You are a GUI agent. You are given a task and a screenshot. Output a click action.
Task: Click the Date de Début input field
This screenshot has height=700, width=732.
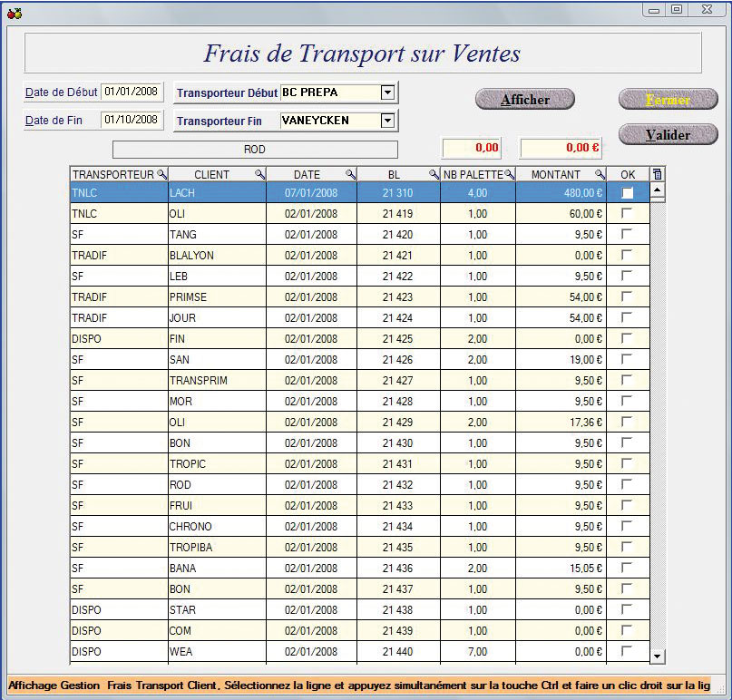(x=132, y=92)
